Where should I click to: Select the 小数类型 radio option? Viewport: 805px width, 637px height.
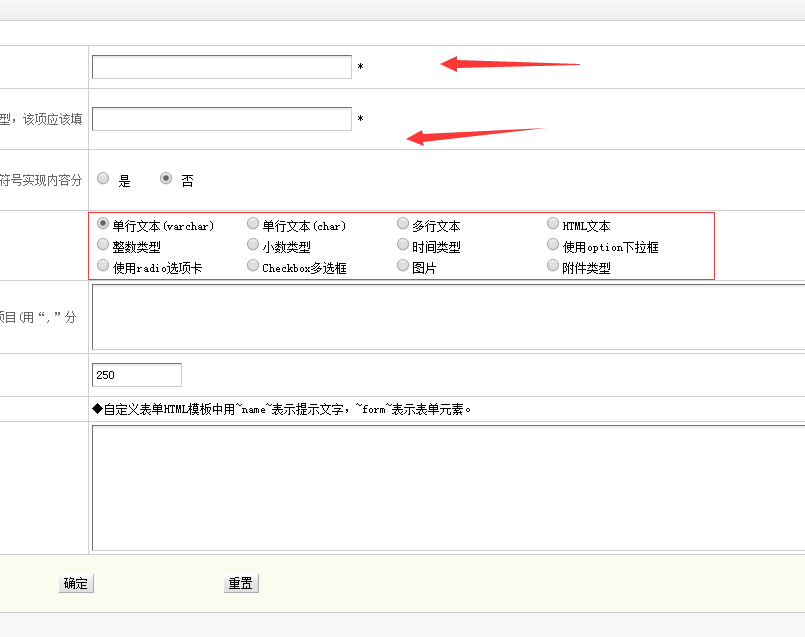pos(253,245)
